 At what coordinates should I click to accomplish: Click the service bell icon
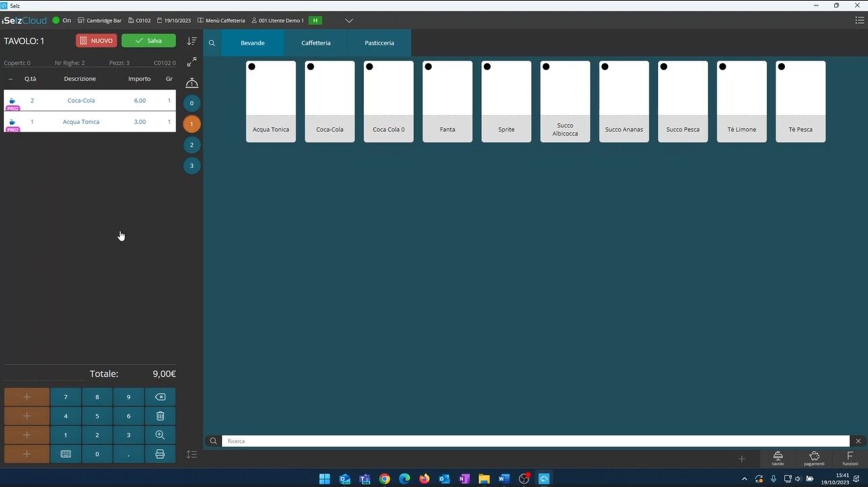pos(192,83)
